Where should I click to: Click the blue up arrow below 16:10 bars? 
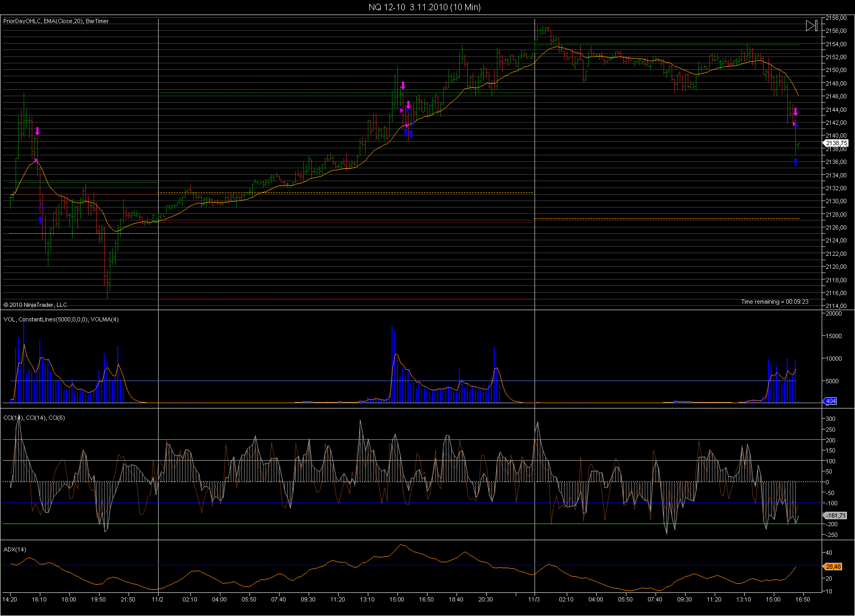(x=40, y=220)
